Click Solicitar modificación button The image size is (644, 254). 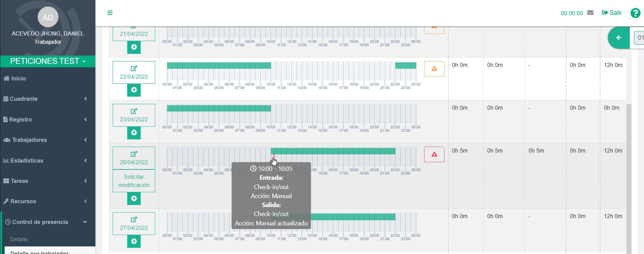(134, 181)
